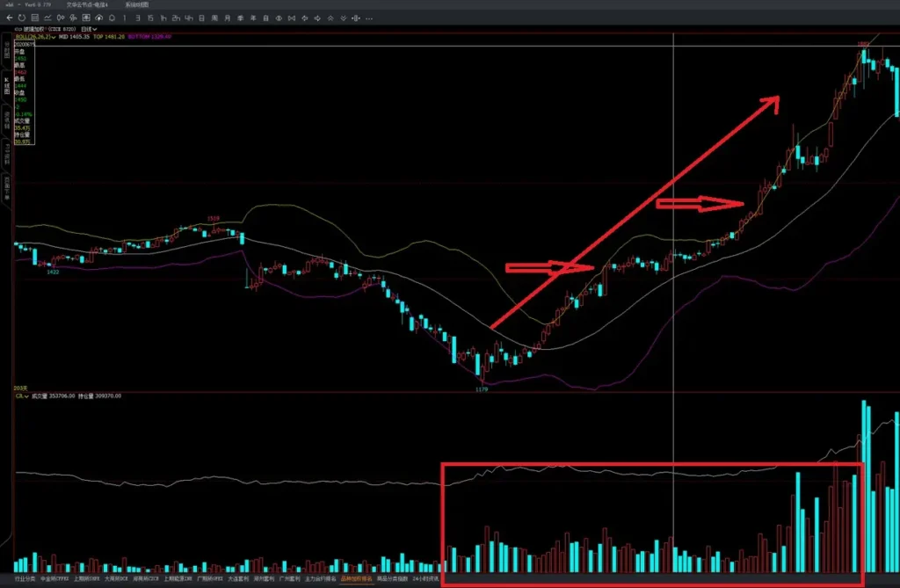Click the double down chevron icon

click(x=344, y=18)
